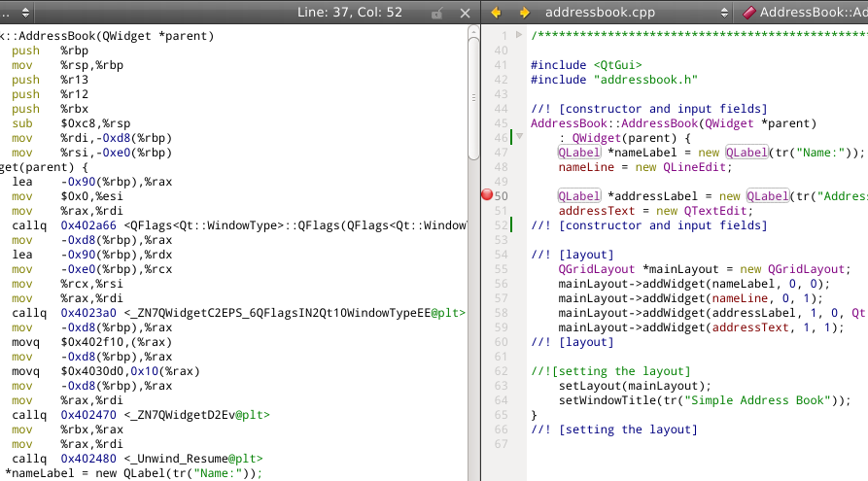Collapse the code block at line 46

(519, 136)
